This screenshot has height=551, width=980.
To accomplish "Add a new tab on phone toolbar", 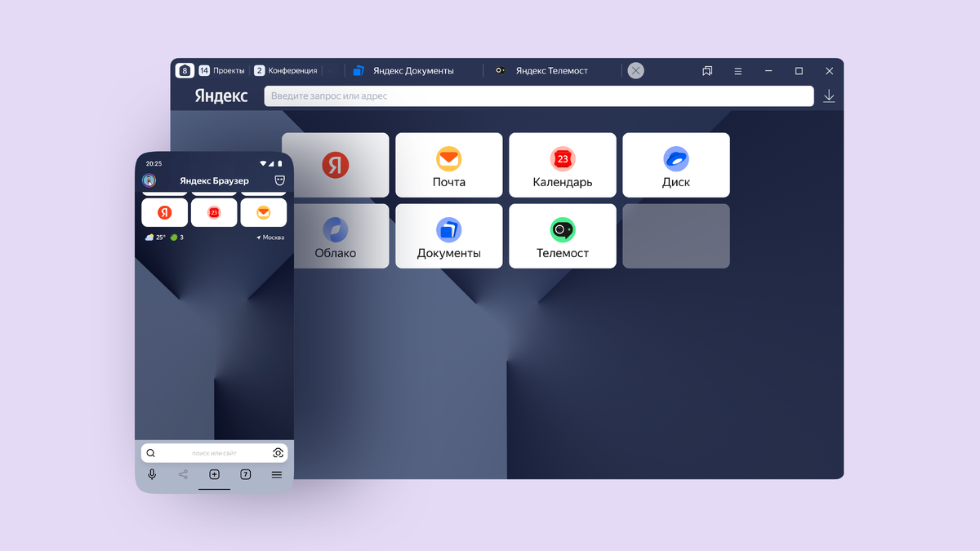I will 214,474.
